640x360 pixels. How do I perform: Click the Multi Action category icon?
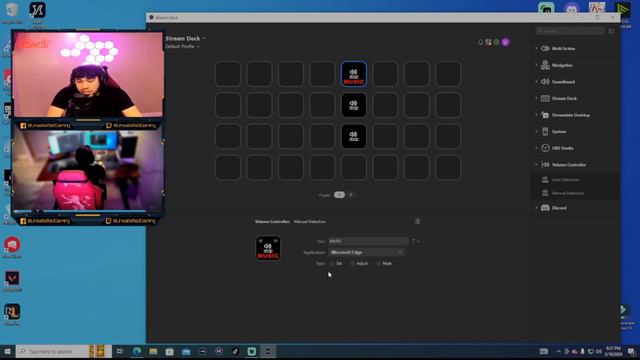click(545, 49)
